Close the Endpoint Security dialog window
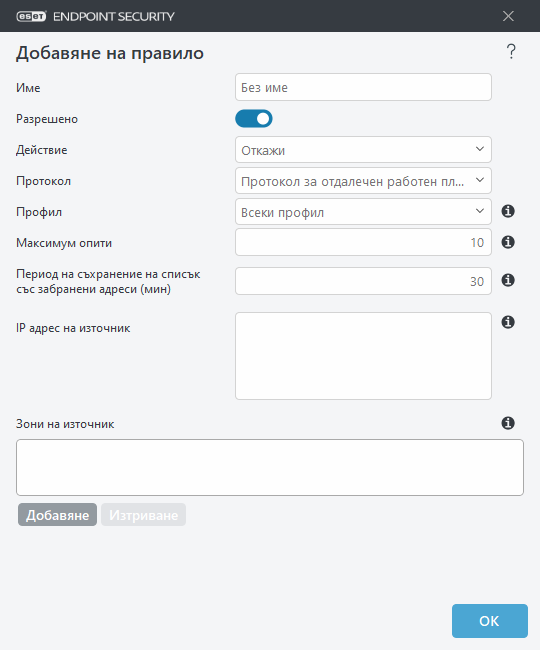540x650 pixels. click(508, 16)
